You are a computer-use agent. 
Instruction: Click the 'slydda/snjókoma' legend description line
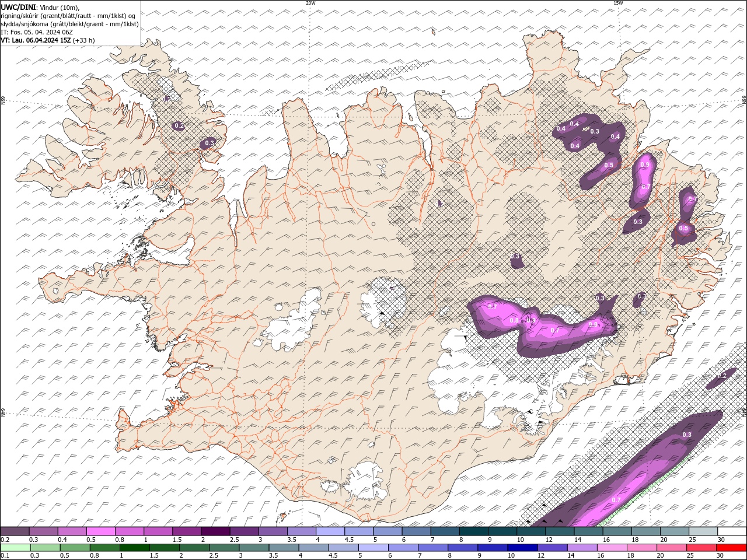click(x=70, y=24)
